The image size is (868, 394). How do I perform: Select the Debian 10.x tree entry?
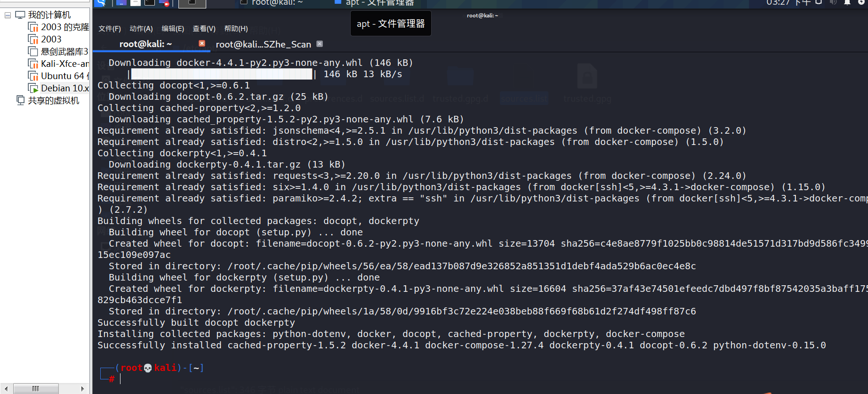[x=65, y=88]
